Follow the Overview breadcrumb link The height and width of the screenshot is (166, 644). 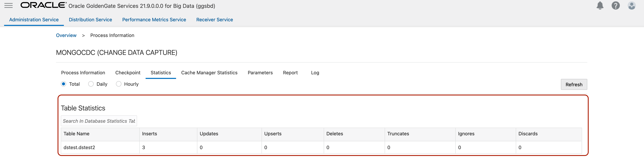tap(66, 36)
